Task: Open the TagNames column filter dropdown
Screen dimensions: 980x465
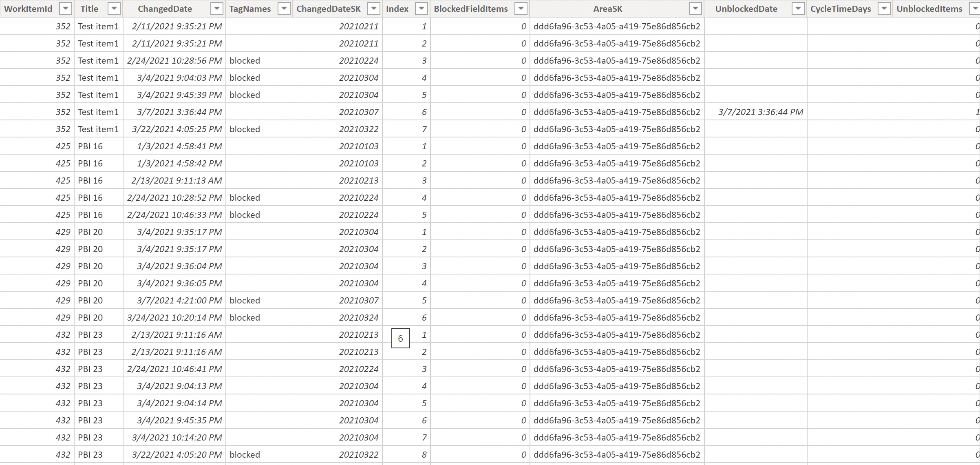Action: [x=284, y=9]
